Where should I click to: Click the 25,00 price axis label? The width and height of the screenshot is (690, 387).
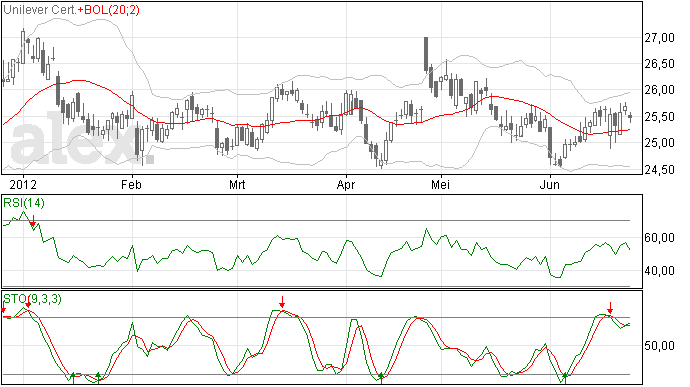[x=659, y=143]
